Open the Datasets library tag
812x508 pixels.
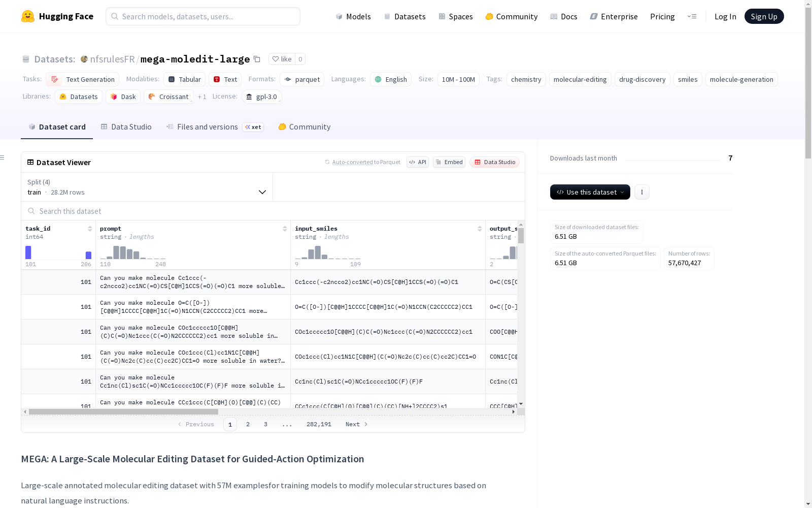79,97
